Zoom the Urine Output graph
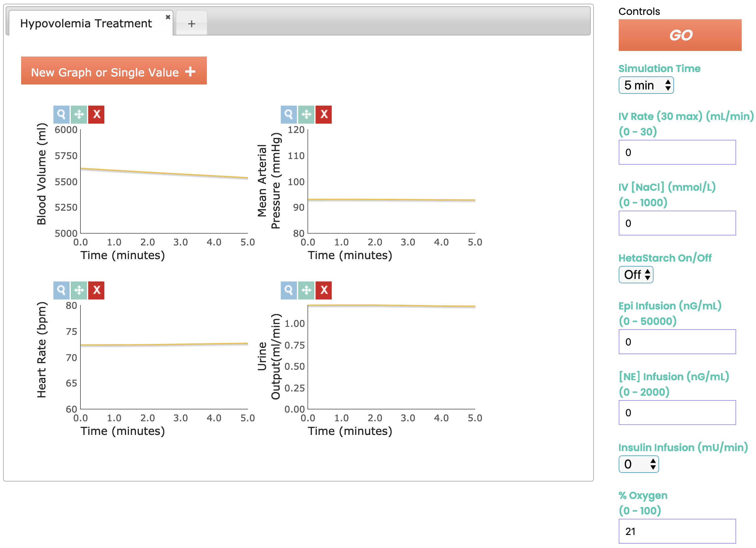This screenshot has height=548, width=756. point(289,290)
